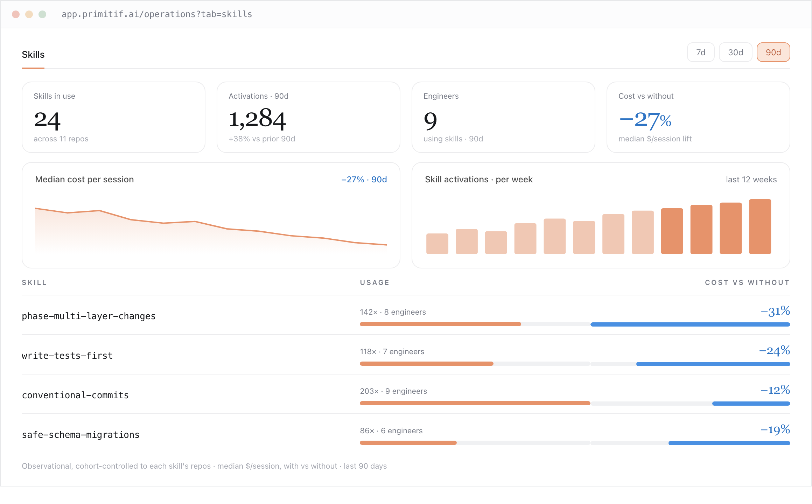812x504 pixels.
Task: Select the 7d time range
Action: [700, 52]
